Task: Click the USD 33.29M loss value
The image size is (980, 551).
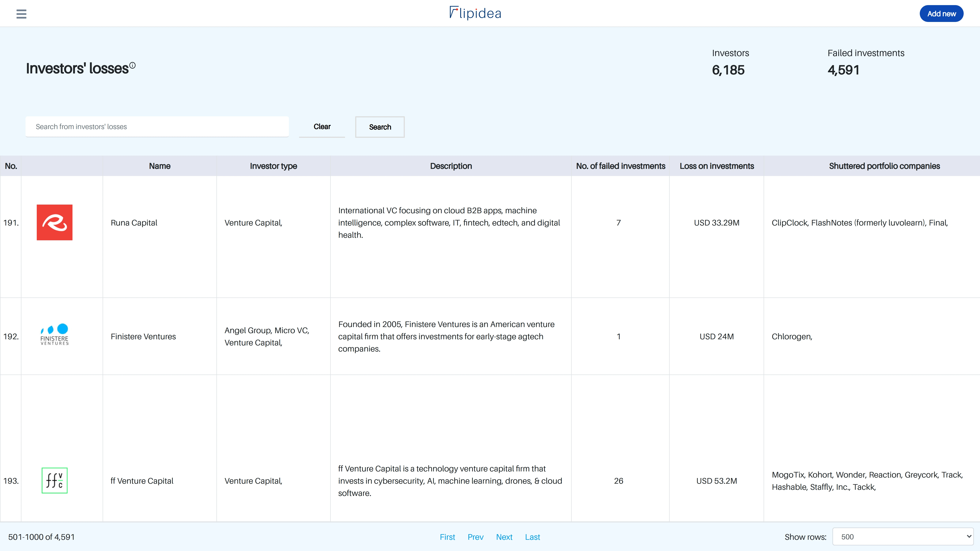Action: [717, 223]
